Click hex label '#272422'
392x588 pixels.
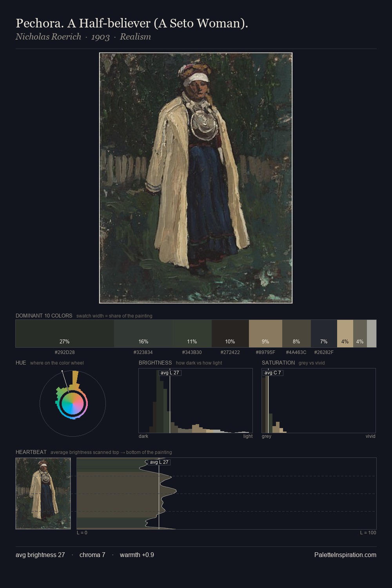tap(230, 352)
